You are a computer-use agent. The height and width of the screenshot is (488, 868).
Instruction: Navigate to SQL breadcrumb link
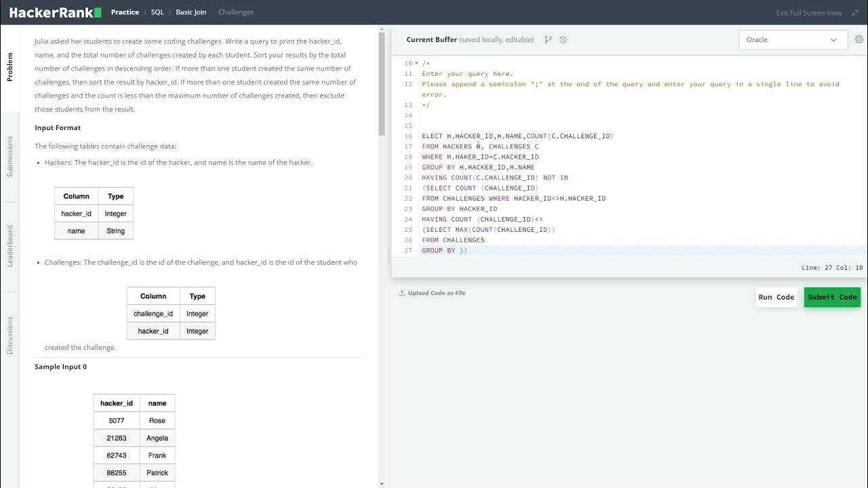157,12
